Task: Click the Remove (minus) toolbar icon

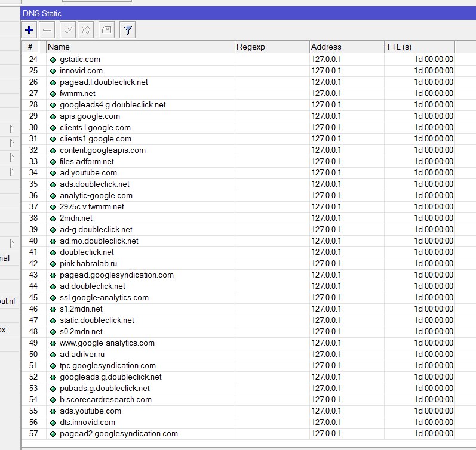Action: (x=47, y=30)
